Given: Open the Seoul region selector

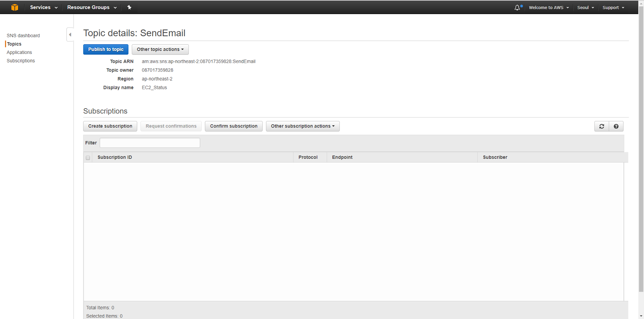Looking at the screenshot, I should coord(586,8).
